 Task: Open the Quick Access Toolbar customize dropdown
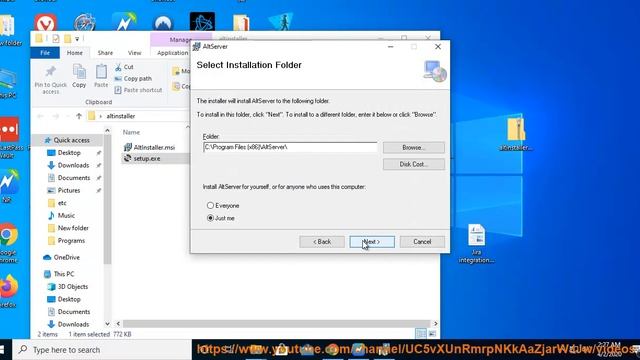coord(77,39)
